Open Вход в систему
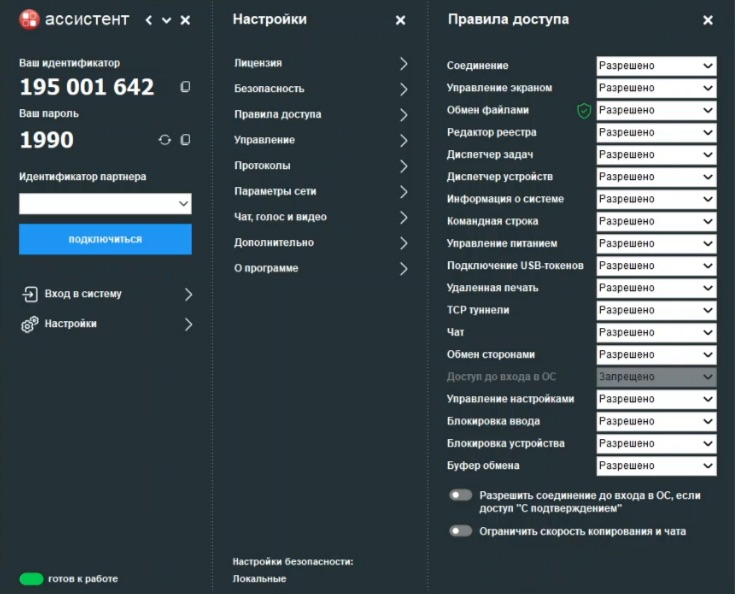The height and width of the screenshot is (594, 735). coord(107,294)
